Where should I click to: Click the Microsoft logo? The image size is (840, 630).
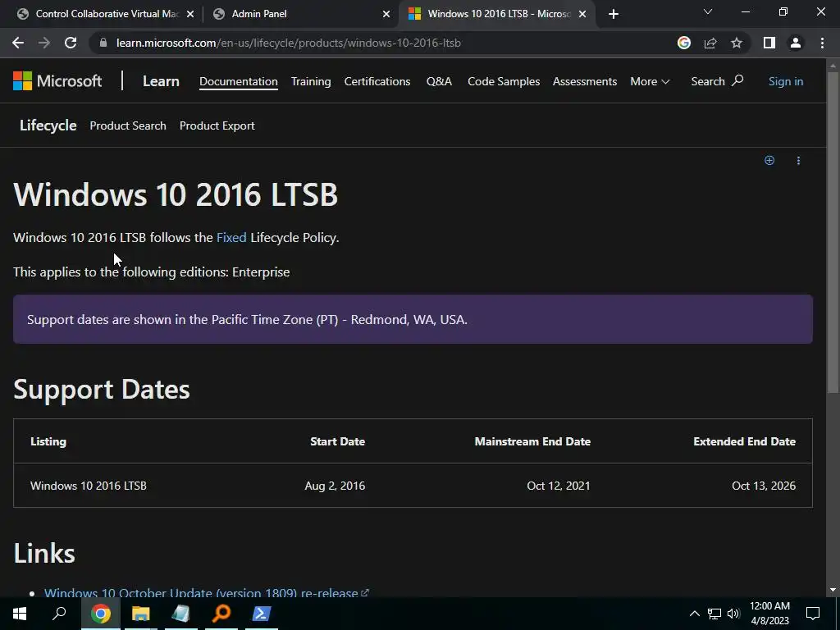point(57,81)
